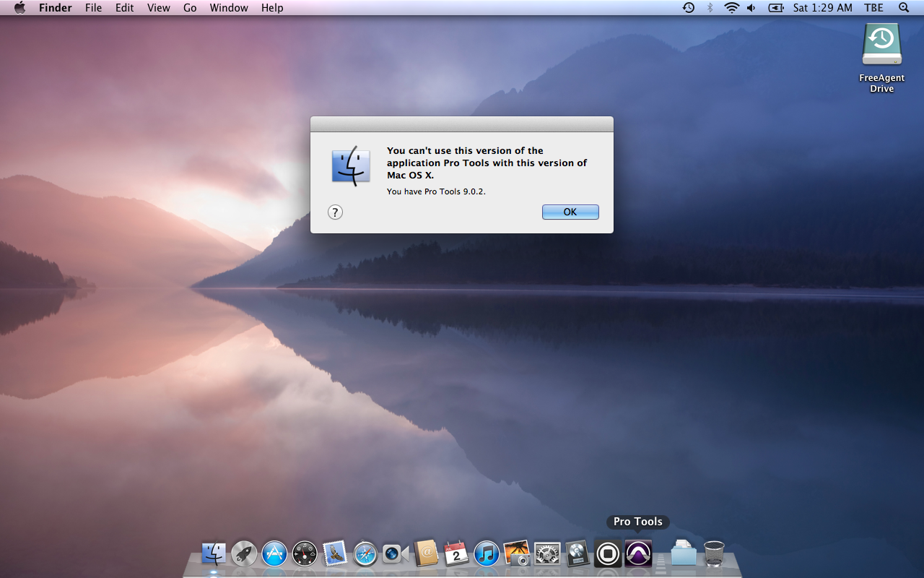Click the clock showing Sat 1:29 AM
Image resolution: width=924 pixels, height=578 pixels.
pyautogui.click(x=822, y=8)
